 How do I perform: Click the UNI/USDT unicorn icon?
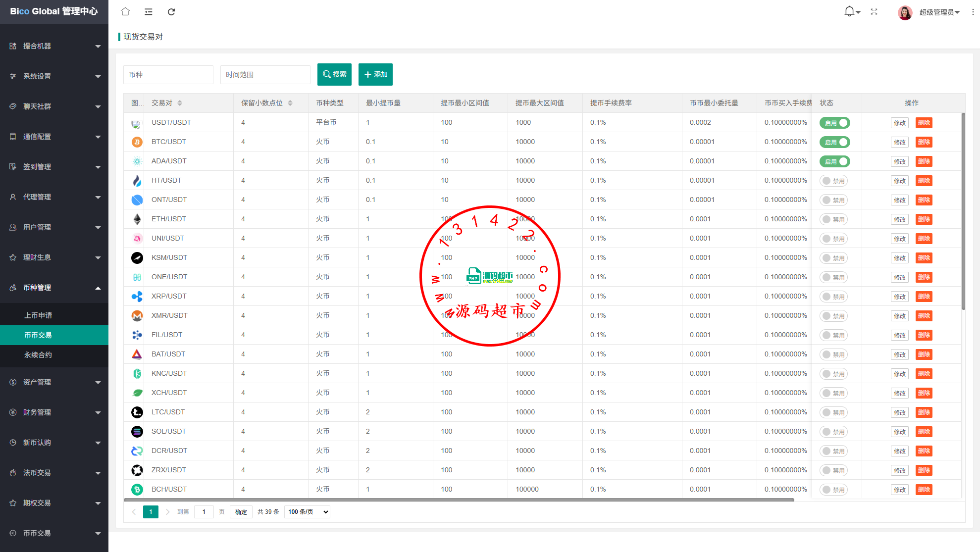tap(137, 239)
